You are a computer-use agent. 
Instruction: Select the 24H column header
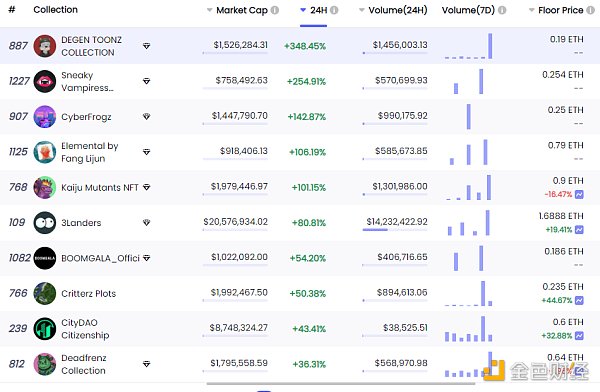pos(318,10)
